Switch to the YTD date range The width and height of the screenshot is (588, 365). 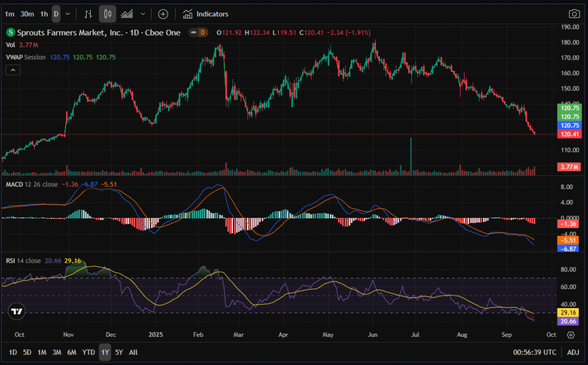point(88,352)
